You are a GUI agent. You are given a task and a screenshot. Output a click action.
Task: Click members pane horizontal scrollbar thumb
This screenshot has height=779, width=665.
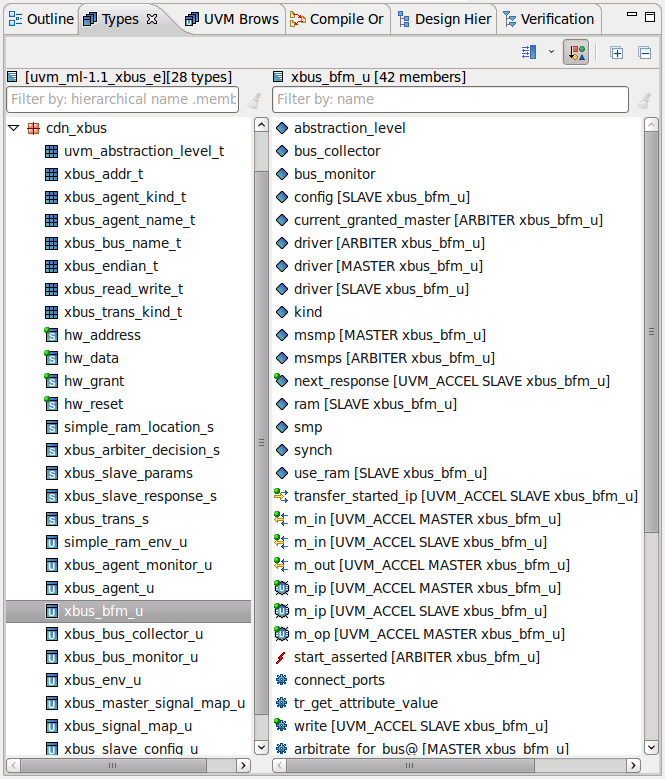(x=409, y=765)
